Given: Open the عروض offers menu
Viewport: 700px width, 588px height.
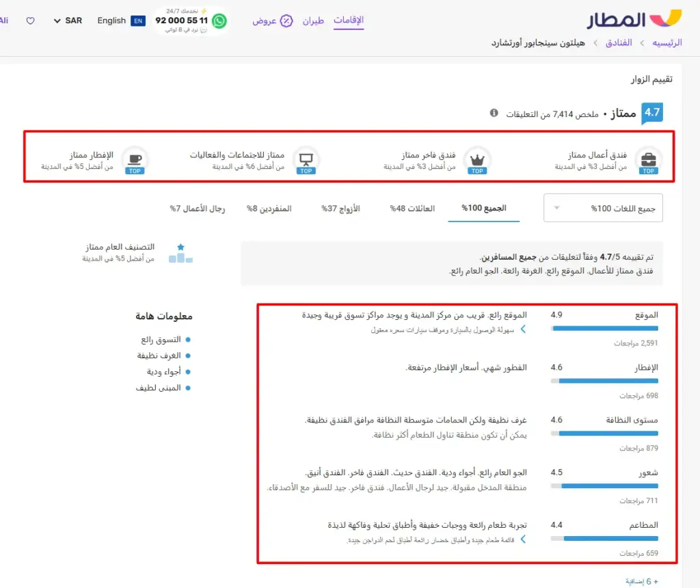Looking at the screenshot, I should pos(265,21).
